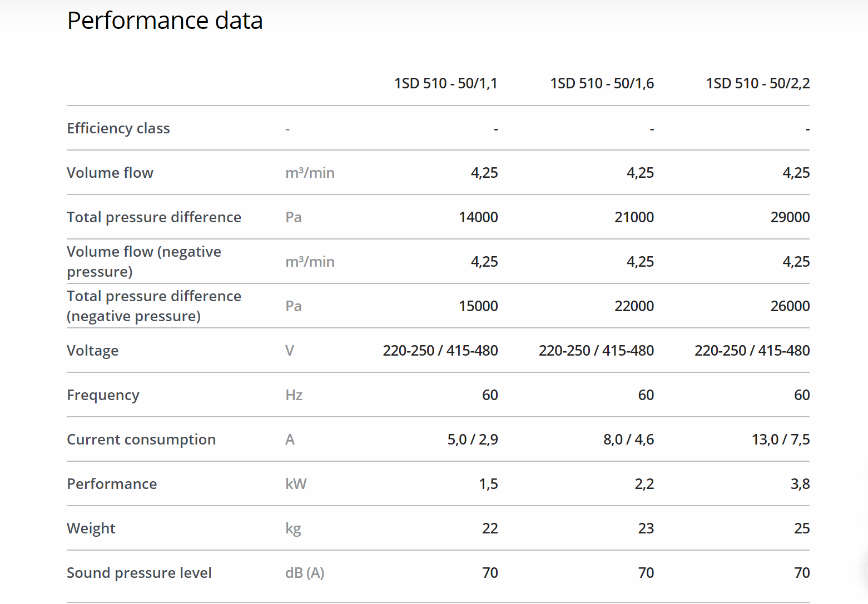
Task: Select the negative pressure value 22000
Action: pyautogui.click(x=634, y=306)
